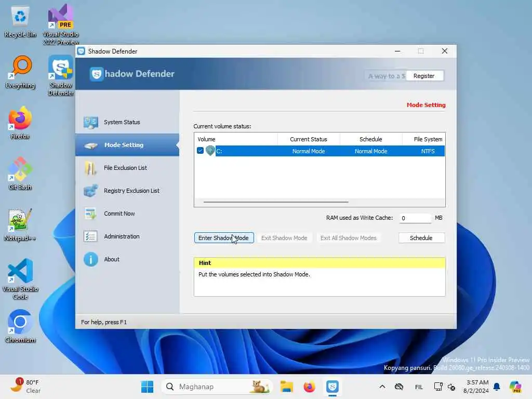This screenshot has width=532, height=399.
Task: Click the network display tray icon
Action: pos(438,387)
